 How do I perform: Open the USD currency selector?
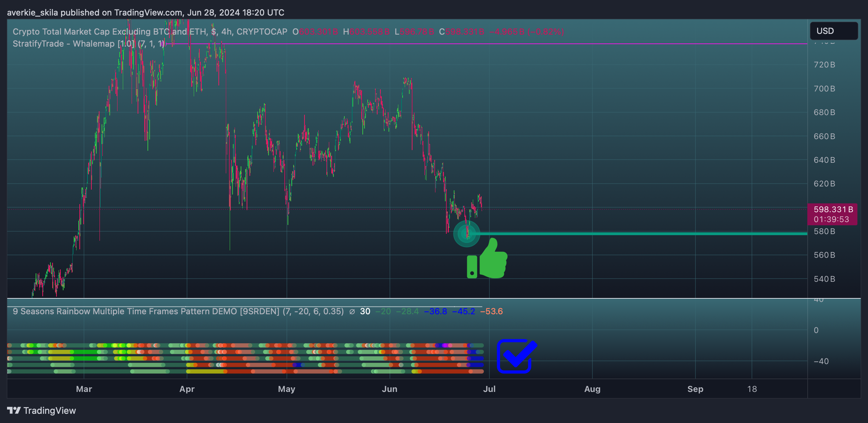(834, 31)
